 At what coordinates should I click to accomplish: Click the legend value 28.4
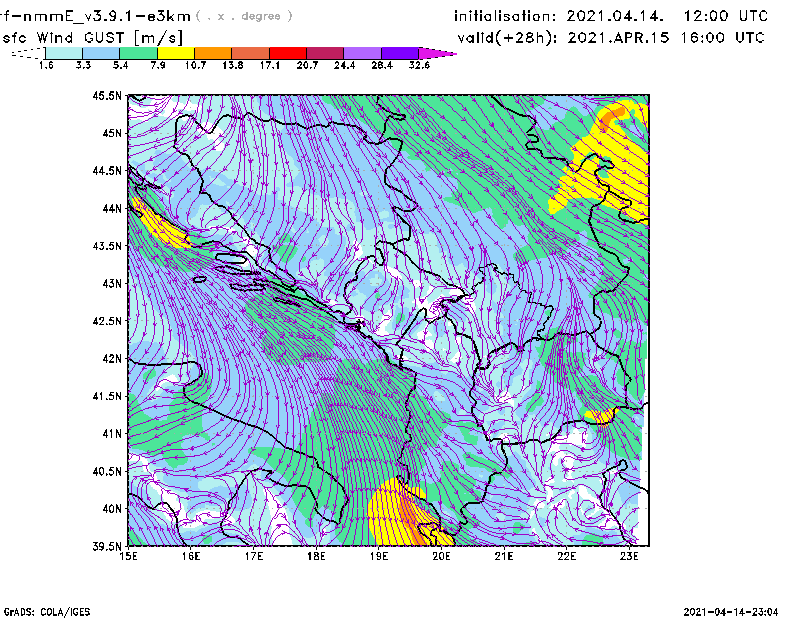382,65
